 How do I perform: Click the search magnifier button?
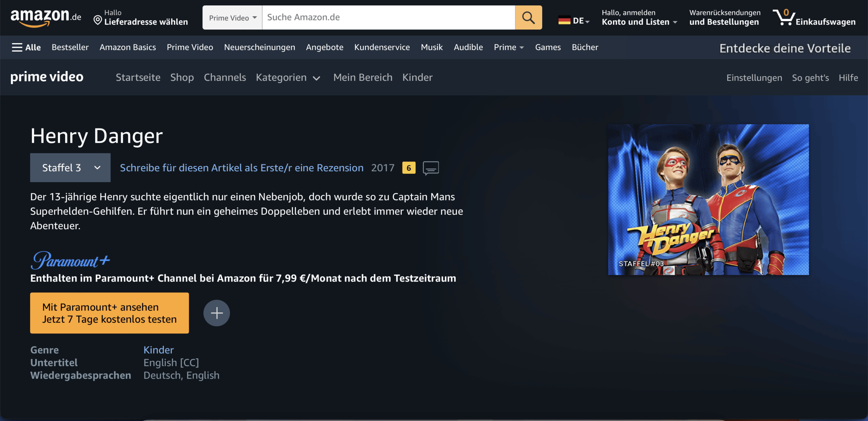pyautogui.click(x=528, y=17)
